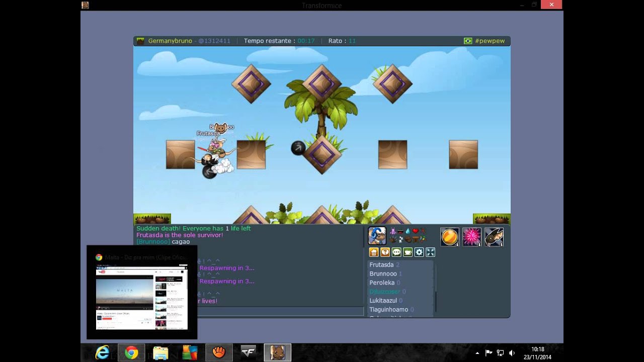Click the Rato count value 11
644x362 pixels.
(352, 41)
